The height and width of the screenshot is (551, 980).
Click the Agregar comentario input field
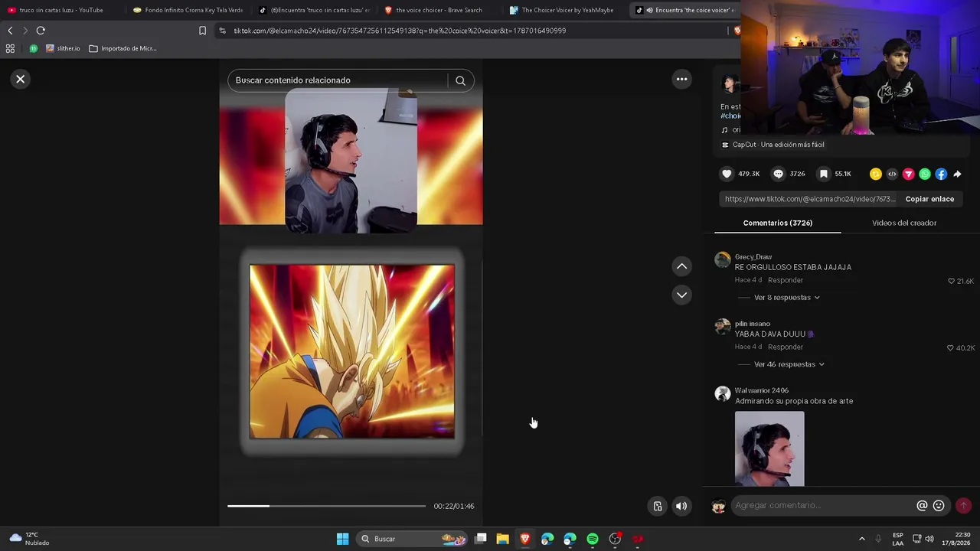click(x=823, y=505)
